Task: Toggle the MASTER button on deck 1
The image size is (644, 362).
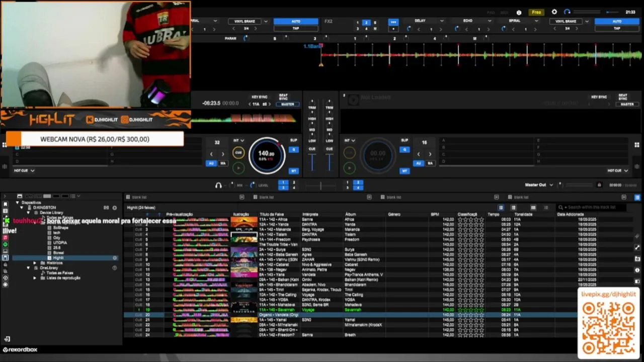Action: click(287, 104)
